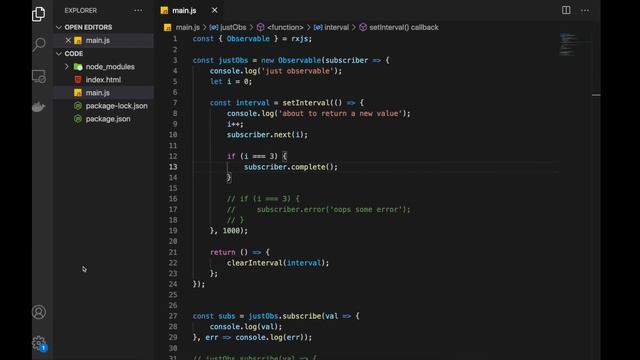Click 'console.log(err)' on line 29

pos(269,337)
